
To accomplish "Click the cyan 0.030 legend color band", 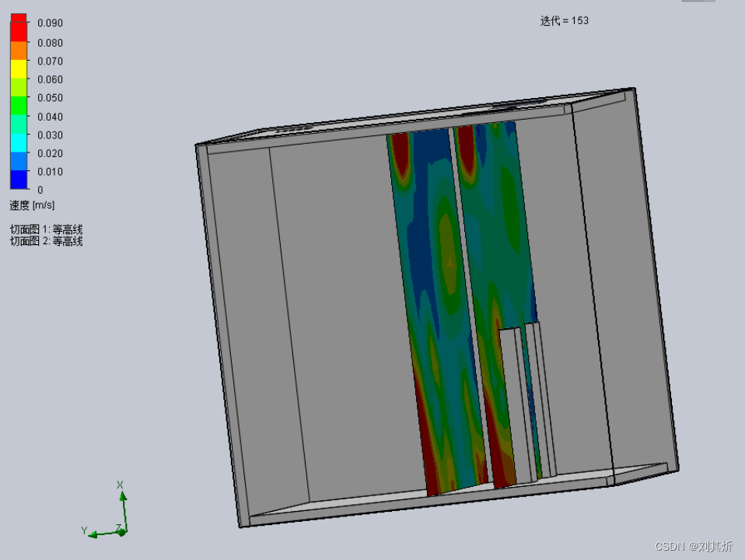I will (19, 142).
